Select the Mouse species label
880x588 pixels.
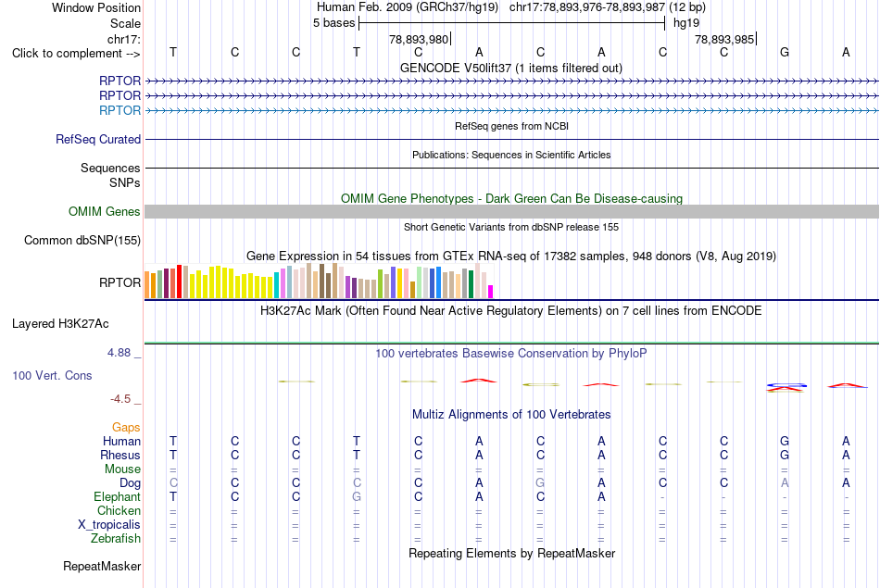122,469
